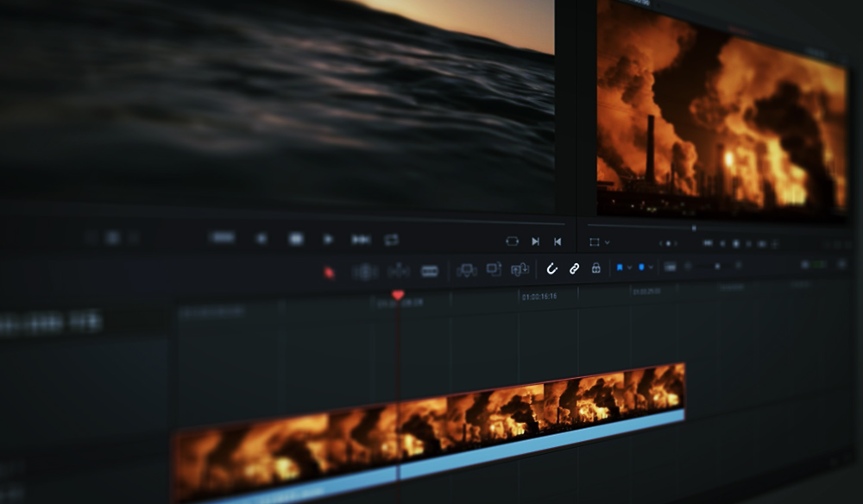Image resolution: width=863 pixels, height=504 pixels.
Task: Open the flag color dropdown
Action: (x=630, y=268)
